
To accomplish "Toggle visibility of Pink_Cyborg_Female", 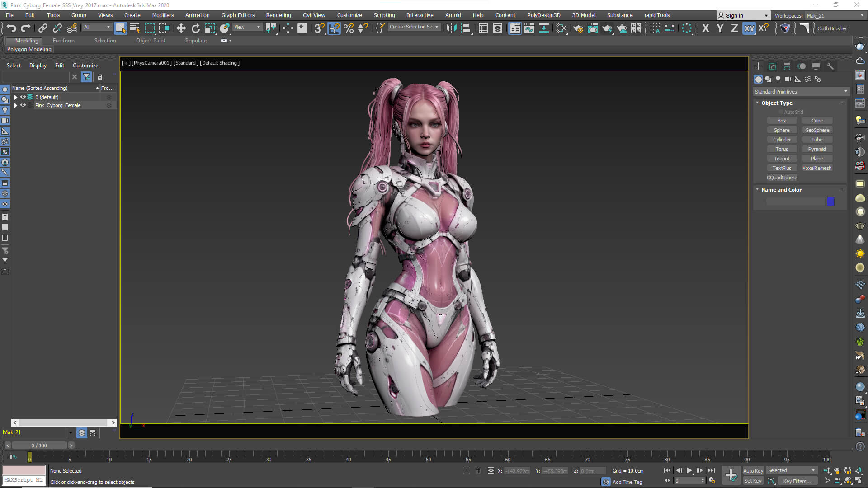I will [x=23, y=105].
